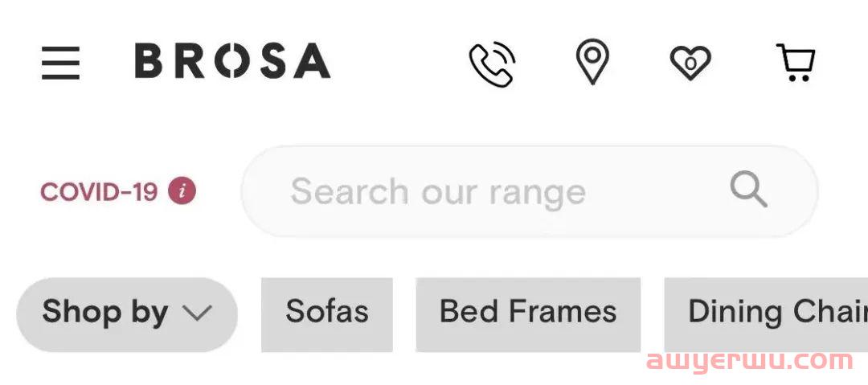Open the hamburger navigation menu
Image resolution: width=868 pixels, height=385 pixels.
(60, 63)
